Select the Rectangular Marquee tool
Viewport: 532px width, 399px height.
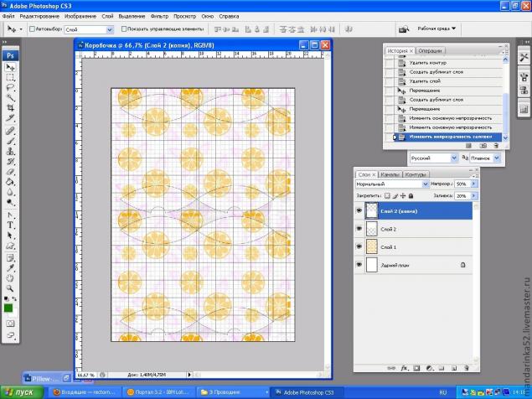(x=10, y=77)
